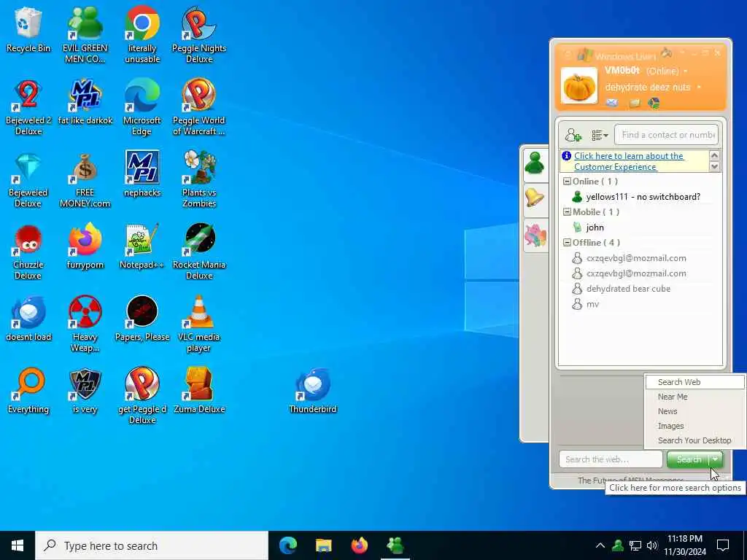Choose Near Me search option
The height and width of the screenshot is (560, 747).
(694, 397)
